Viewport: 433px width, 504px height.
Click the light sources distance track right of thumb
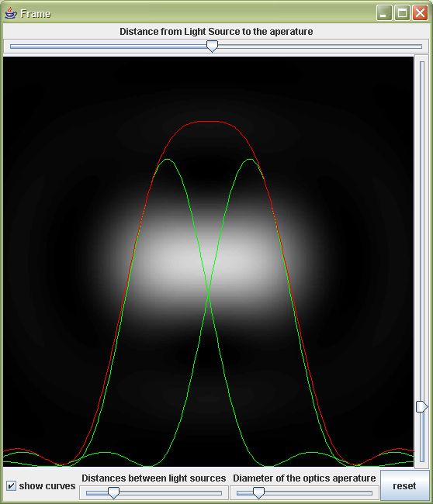(171, 492)
